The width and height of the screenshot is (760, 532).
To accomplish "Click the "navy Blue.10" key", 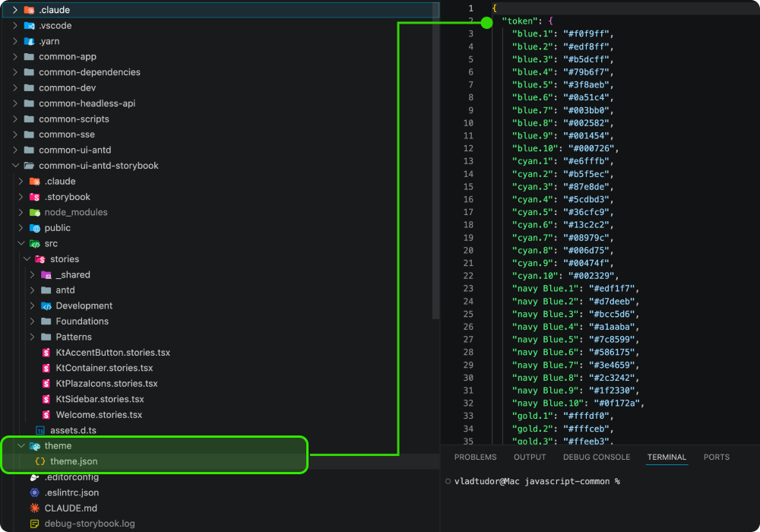I will (x=548, y=403).
